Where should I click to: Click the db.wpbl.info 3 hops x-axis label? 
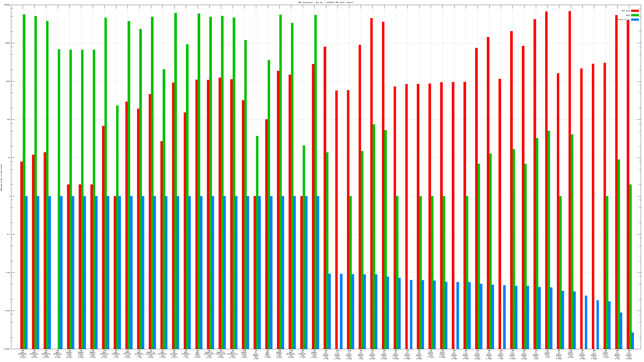point(267,354)
